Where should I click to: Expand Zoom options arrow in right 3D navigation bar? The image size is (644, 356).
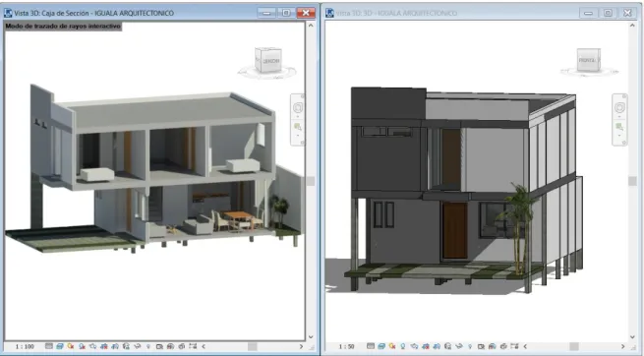[x=619, y=135]
